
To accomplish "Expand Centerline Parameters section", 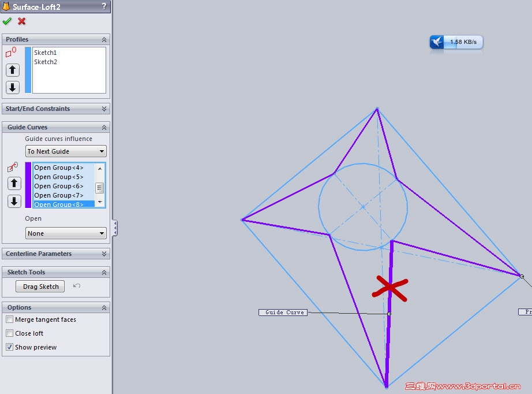I will (x=104, y=254).
